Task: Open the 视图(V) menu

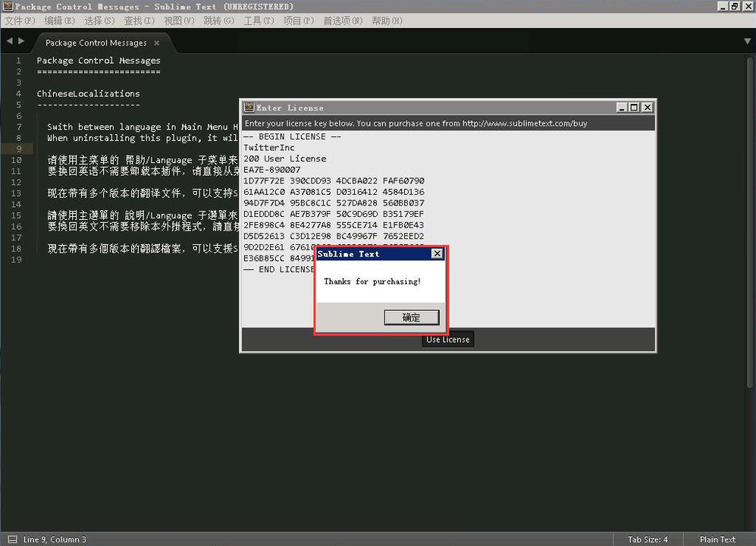Action: tap(179, 20)
